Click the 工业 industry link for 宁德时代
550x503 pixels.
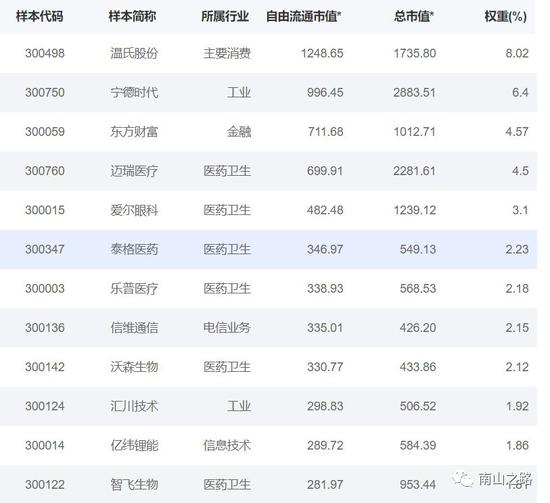click(x=239, y=93)
